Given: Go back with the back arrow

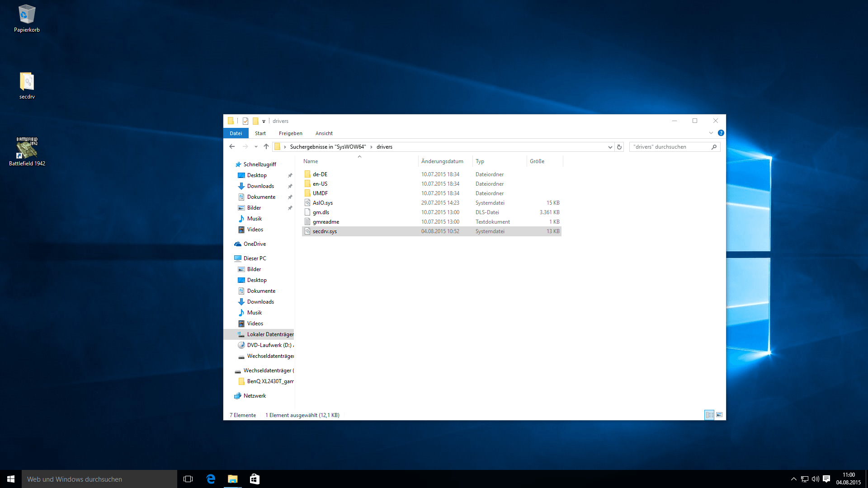Looking at the screenshot, I should [x=232, y=146].
